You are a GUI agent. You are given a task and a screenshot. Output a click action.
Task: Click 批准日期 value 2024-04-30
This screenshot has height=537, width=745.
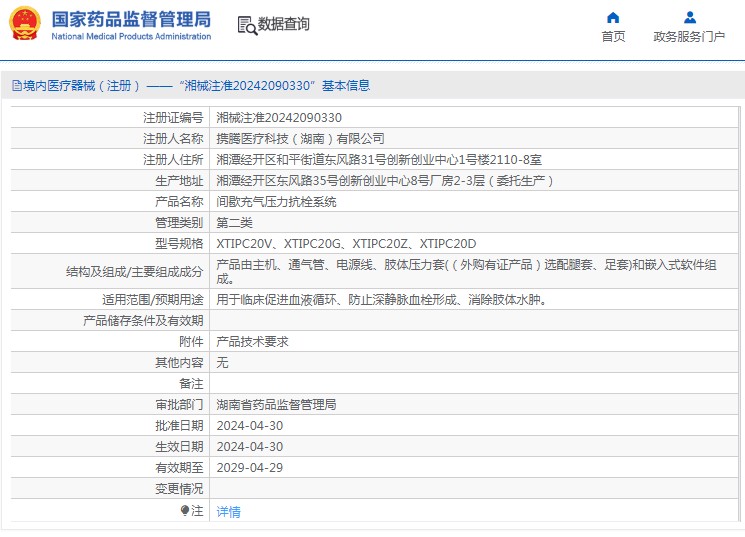click(x=249, y=425)
